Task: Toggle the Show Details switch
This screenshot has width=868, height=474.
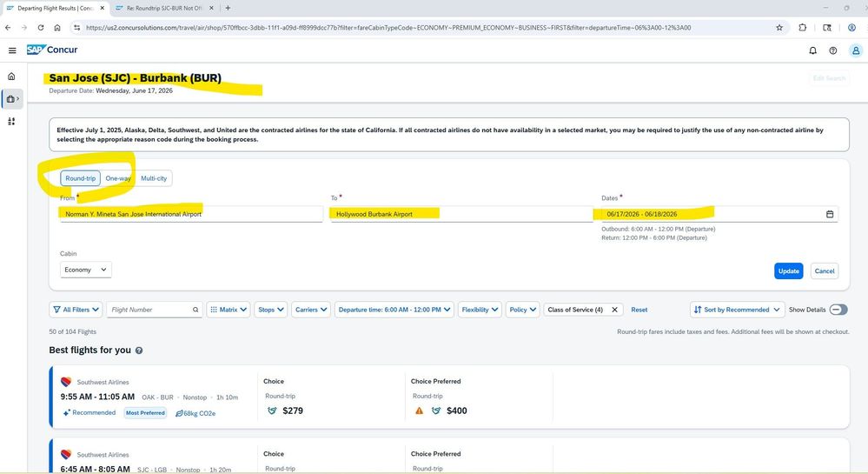Action: [838, 310]
